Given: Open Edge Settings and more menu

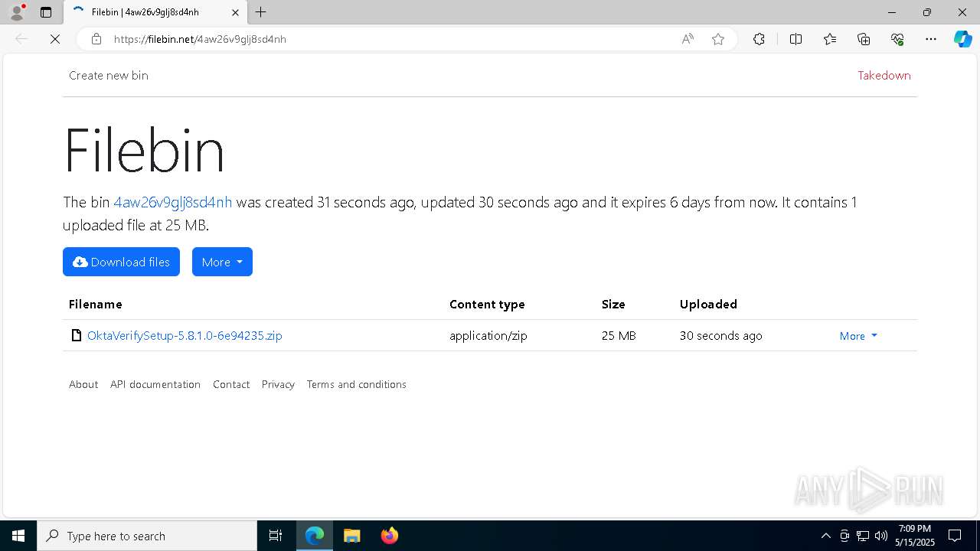Looking at the screenshot, I should pos(931,39).
